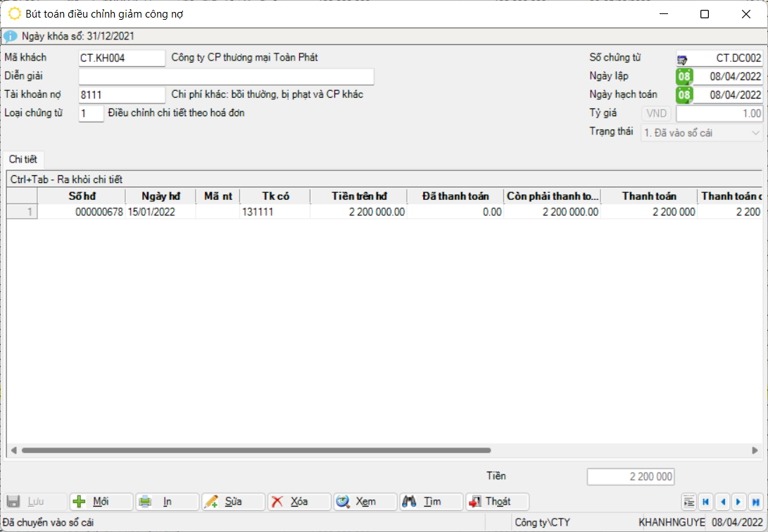Click the grid's horizontal scrollbar right arrow
768x532 pixels.
click(x=755, y=450)
